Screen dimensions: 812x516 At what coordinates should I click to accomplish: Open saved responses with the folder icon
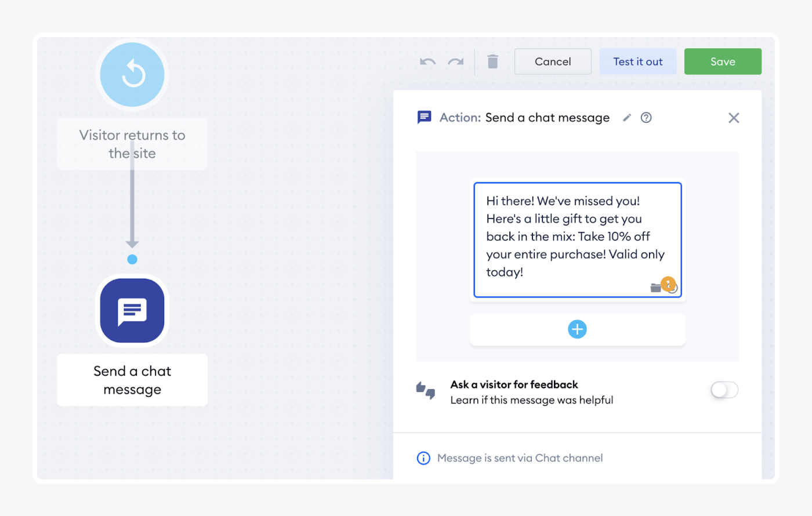(656, 287)
